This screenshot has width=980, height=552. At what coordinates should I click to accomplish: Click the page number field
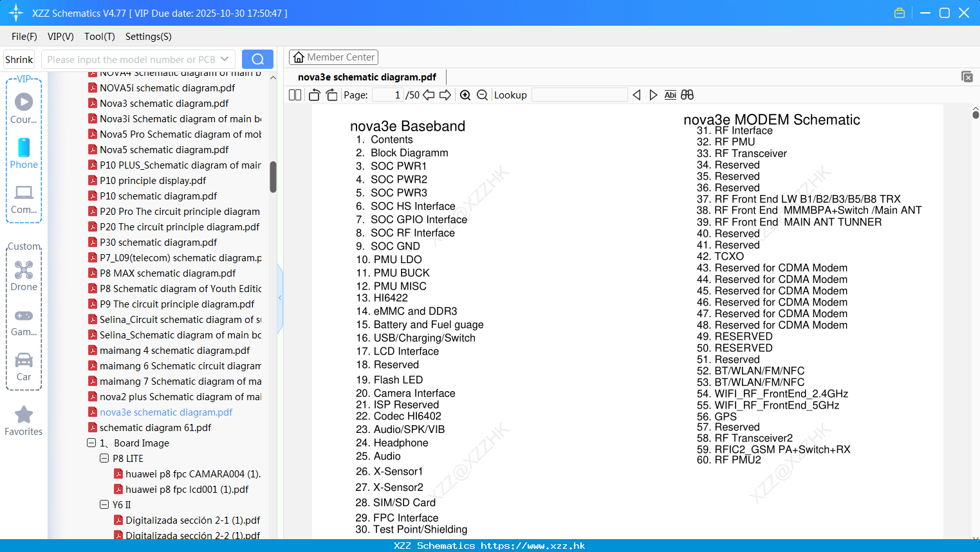tap(387, 95)
